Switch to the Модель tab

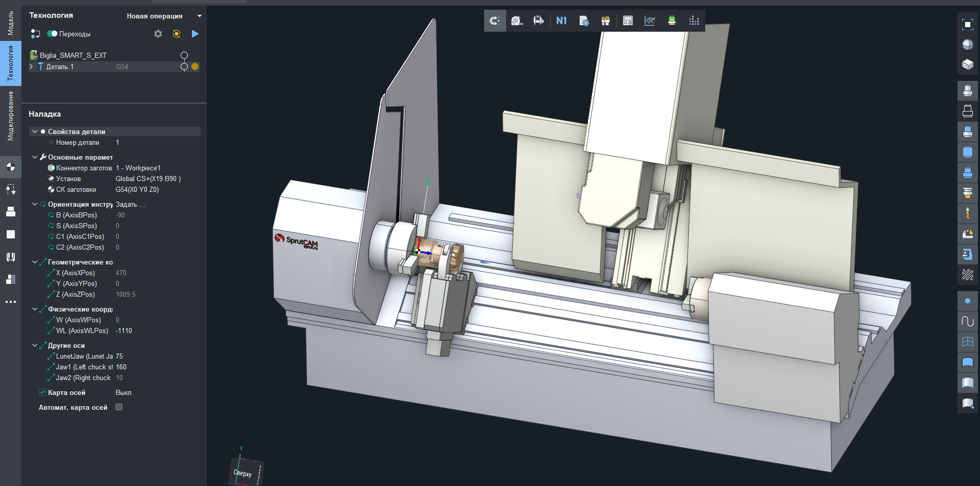[x=10, y=23]
